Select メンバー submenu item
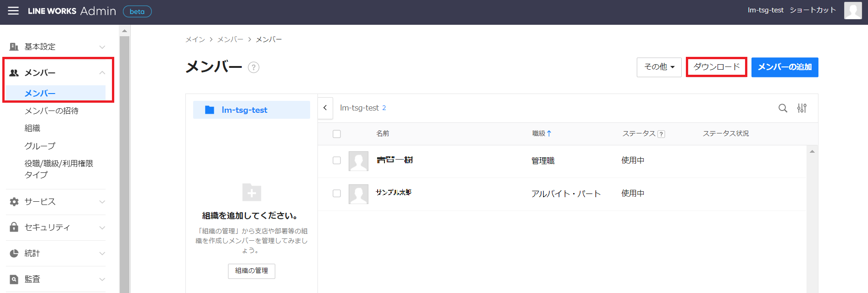Viewport: 868px width, 293px height. [x=56, y=93]
